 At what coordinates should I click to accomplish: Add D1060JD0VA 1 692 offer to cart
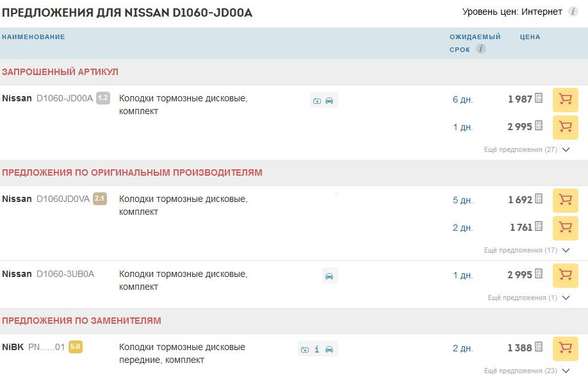565,200
